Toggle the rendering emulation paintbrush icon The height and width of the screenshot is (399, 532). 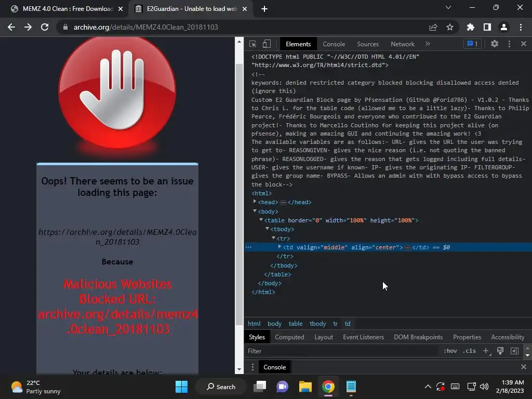tap(500, 351)
